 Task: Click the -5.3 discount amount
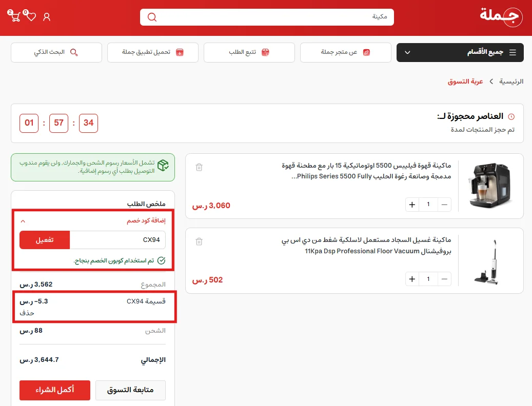coord(34,301)
